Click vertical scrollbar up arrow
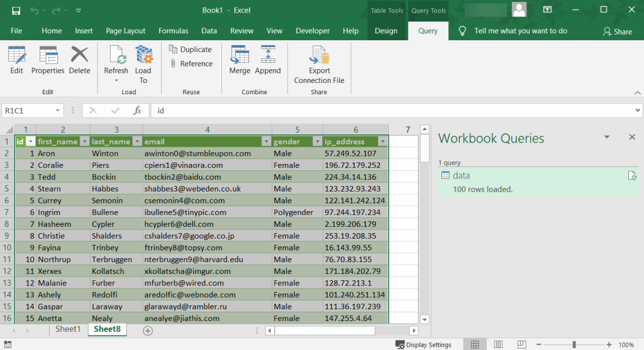 pyautogui.click(x=425, y=129)
